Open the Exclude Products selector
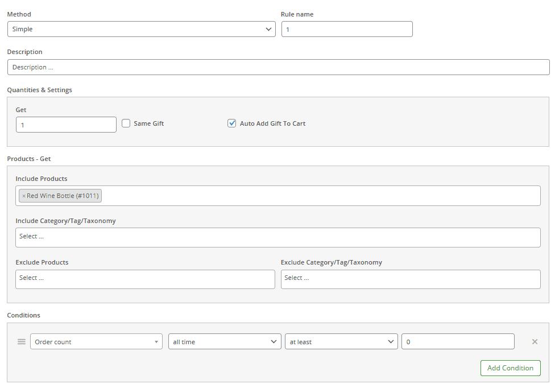This screenshot has height=392, width=555. pos(145,279)
